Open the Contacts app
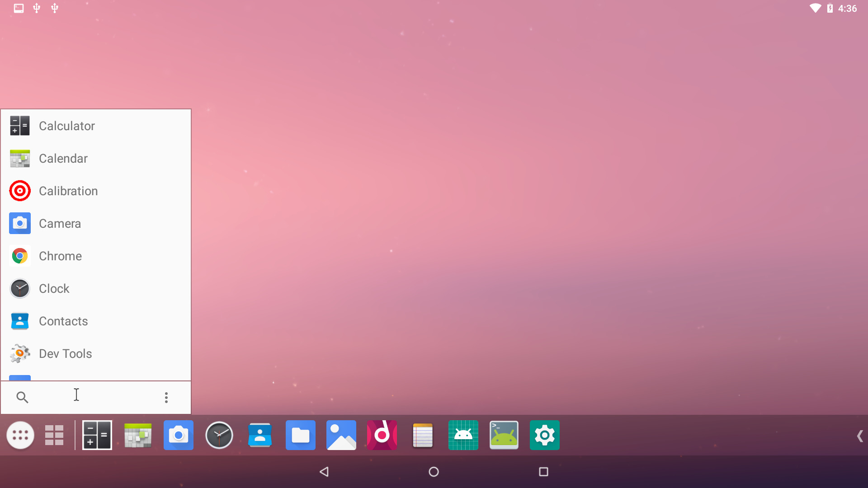 (x=95, y=321)
